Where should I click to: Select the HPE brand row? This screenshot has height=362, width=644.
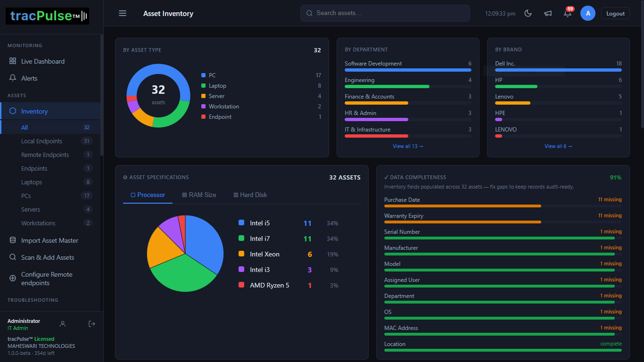pos(558,115)
